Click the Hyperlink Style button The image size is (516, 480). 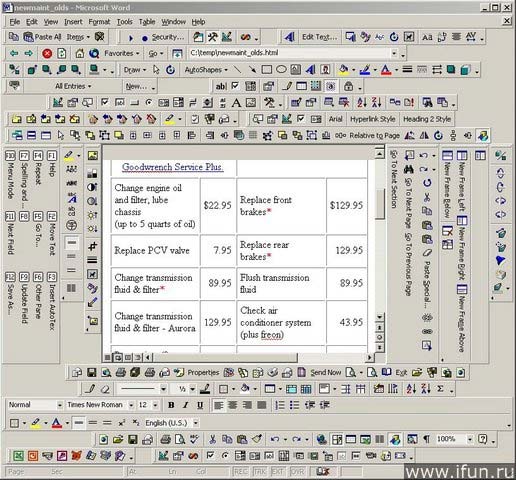click(373, 119)
